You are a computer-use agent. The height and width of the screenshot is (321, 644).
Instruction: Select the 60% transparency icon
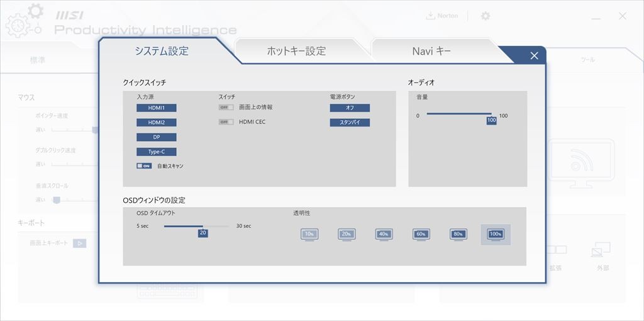tap(421, 234)
